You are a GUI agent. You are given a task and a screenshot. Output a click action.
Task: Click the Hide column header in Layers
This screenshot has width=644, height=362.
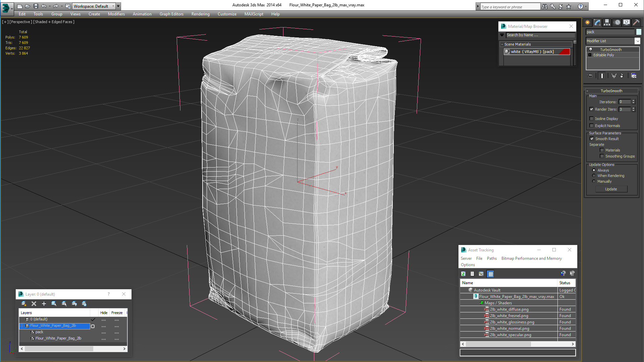click(x=104, y=313)
